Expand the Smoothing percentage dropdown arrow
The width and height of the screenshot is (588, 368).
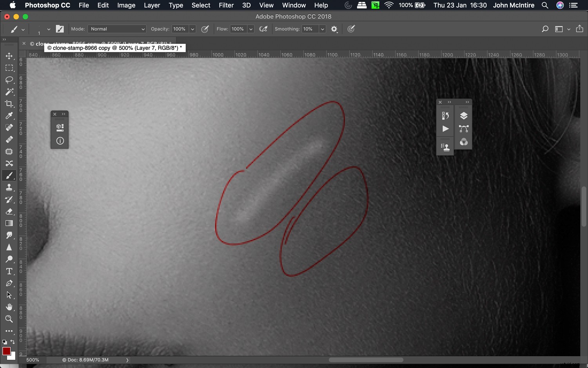[x=322, y=29]
